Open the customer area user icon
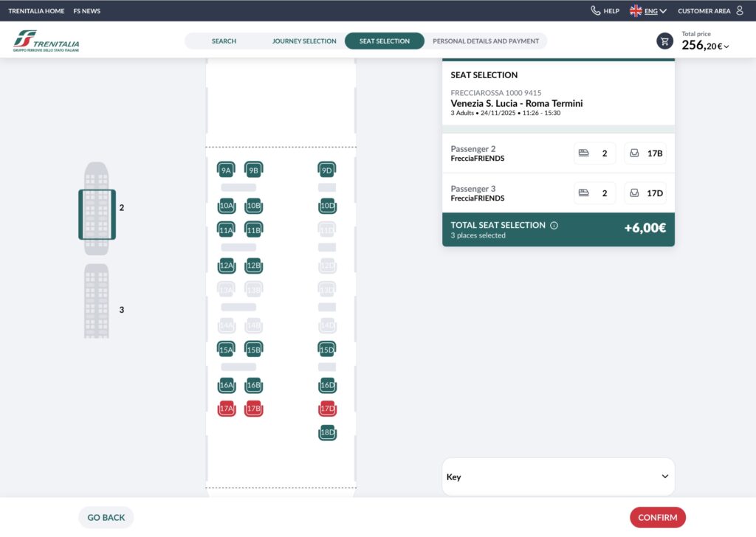This screenshot has height=537, width=756. pyautogui.click(x=740, y=11)
